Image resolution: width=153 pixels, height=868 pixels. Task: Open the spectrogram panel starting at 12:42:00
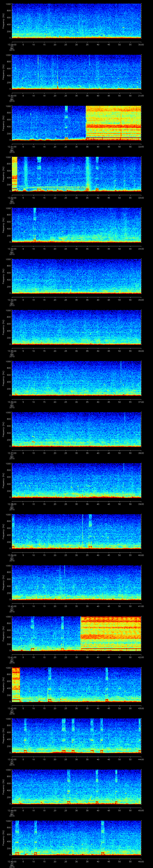pos(76,685)
